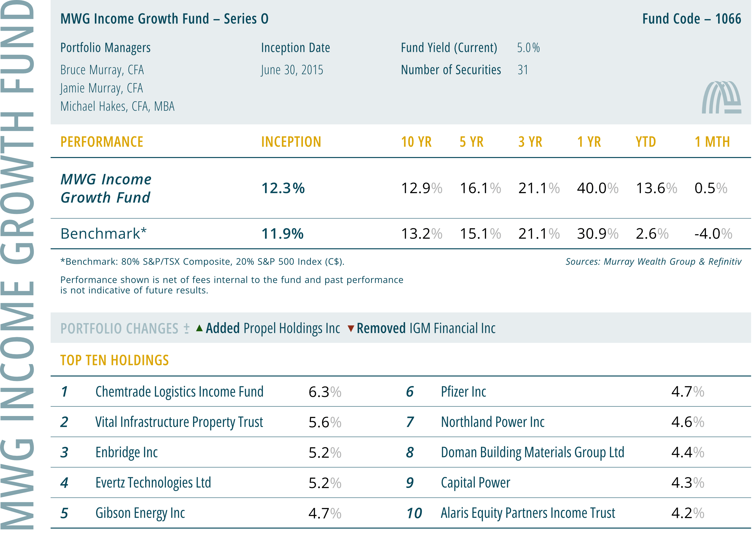
Task: Click the Benchmark* row label
Action: (103, 234)
